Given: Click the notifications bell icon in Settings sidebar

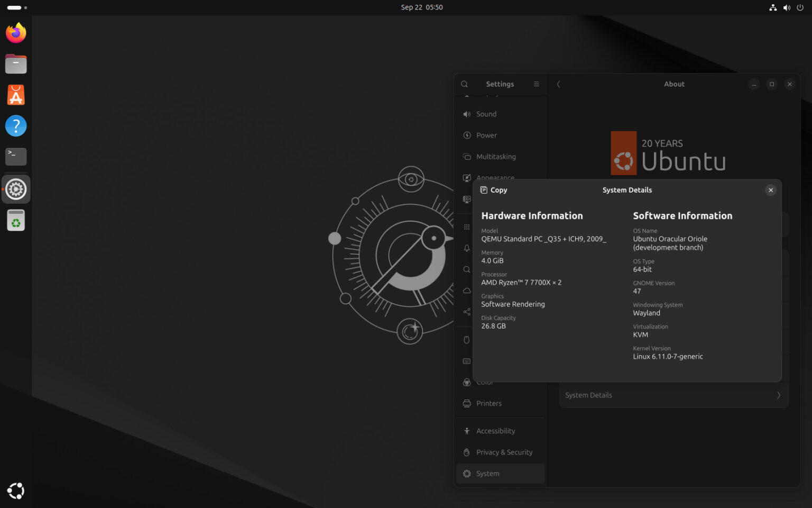Looking at the screenshot, I should pos(467,248).
